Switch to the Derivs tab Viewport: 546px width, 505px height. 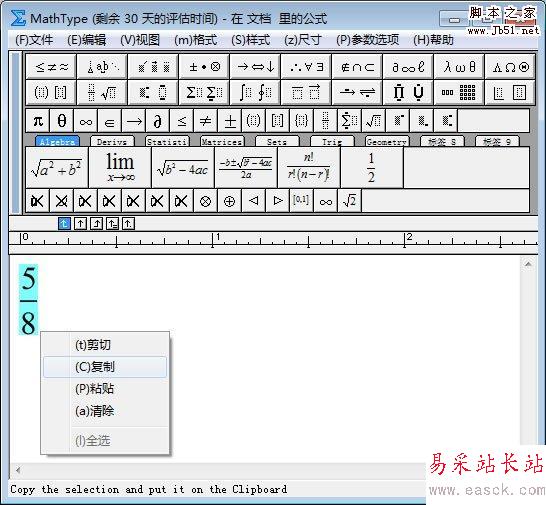point(112,141)
